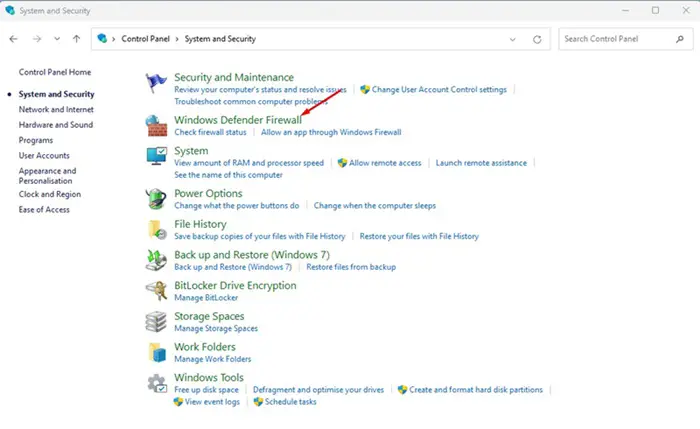
Task: Click Review your computer's status link
Action: (260, 89)
